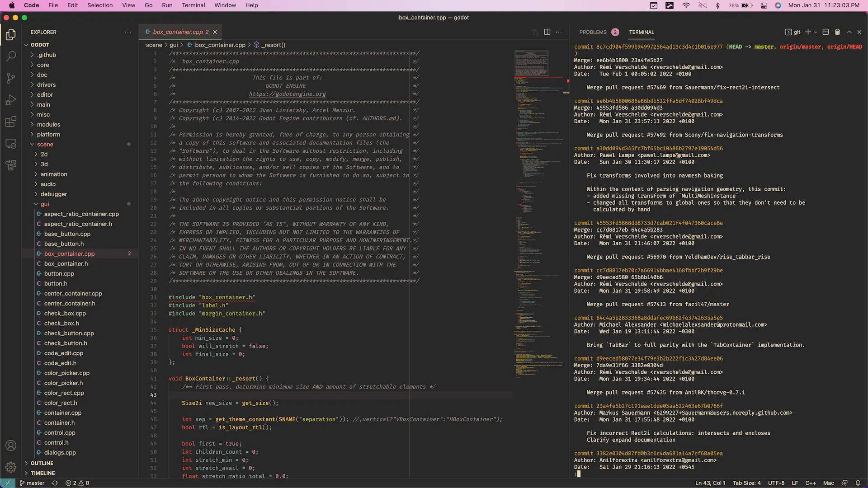Open the Manage gear menu
868x488 pixels.
tap(11, 467)
